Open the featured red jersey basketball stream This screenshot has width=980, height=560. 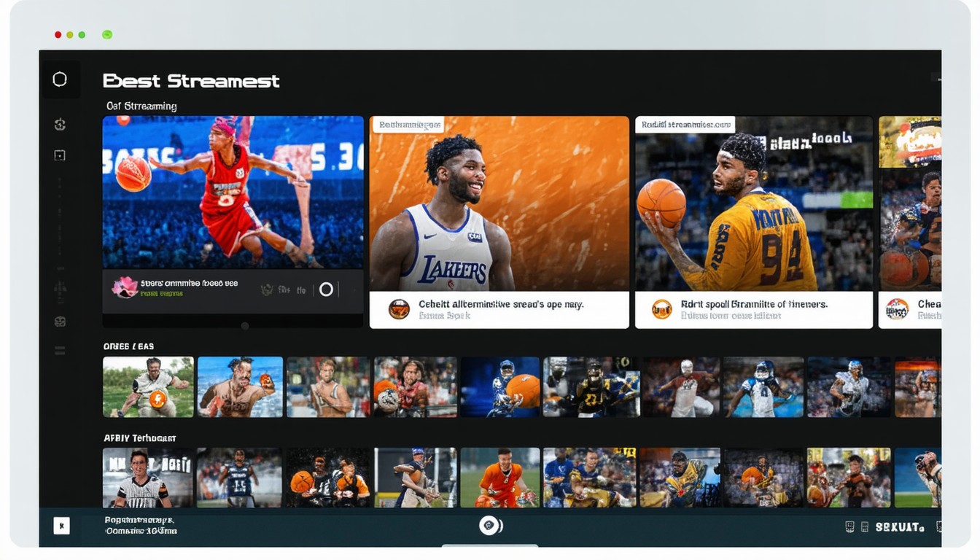(x=233, y=192)
